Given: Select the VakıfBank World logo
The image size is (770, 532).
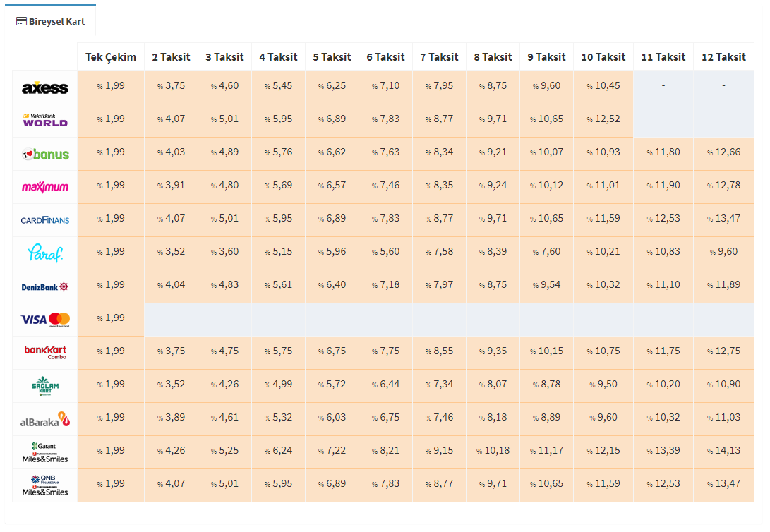Looking at the screenshot, I should coord(45,121).
